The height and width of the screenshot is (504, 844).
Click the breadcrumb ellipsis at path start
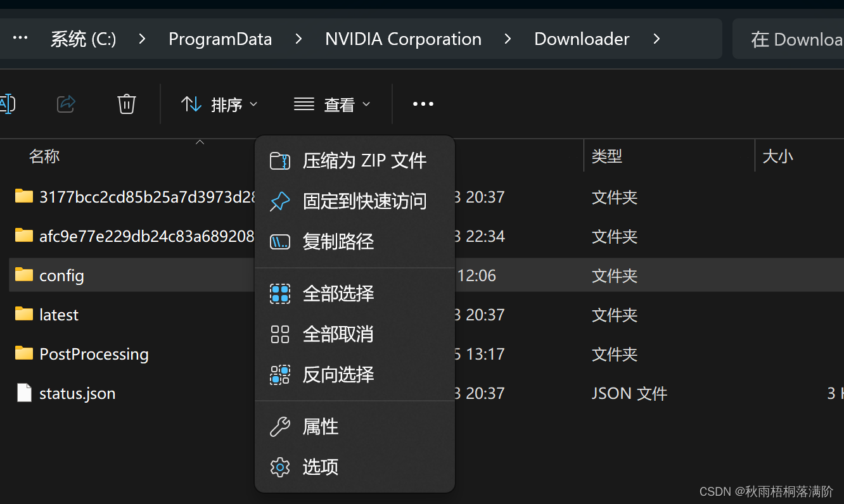pos(20,39)
